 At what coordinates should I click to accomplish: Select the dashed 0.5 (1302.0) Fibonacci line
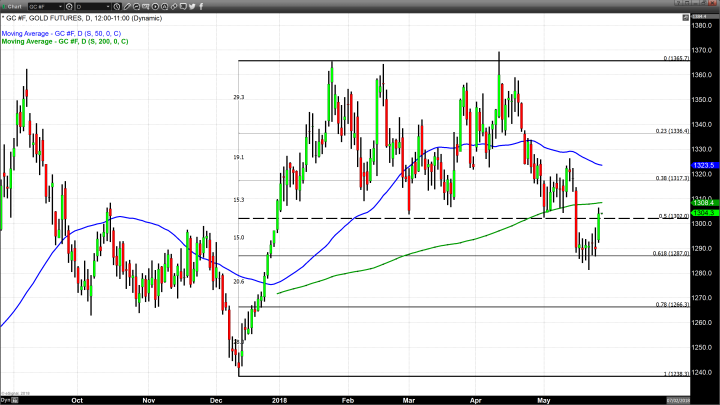pos(400,218)
